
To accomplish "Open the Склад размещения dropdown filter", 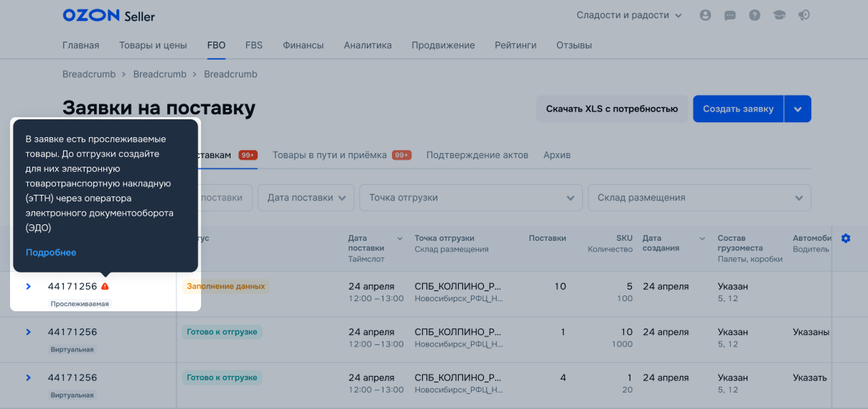I will click(699, 198).
